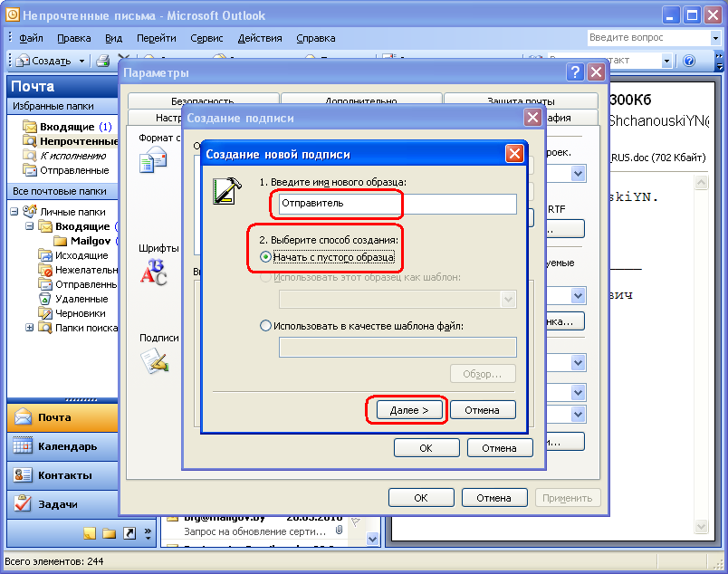Click the folder list icon in bottom bar
Screen dimensions: 728x574
(x=109, y=533)
